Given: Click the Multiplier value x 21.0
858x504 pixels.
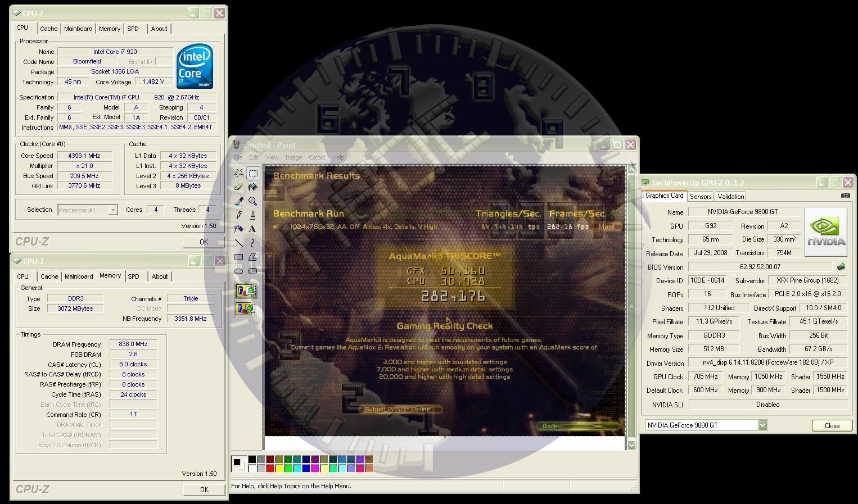Looking at the screenshot, I should click(84, 166).
